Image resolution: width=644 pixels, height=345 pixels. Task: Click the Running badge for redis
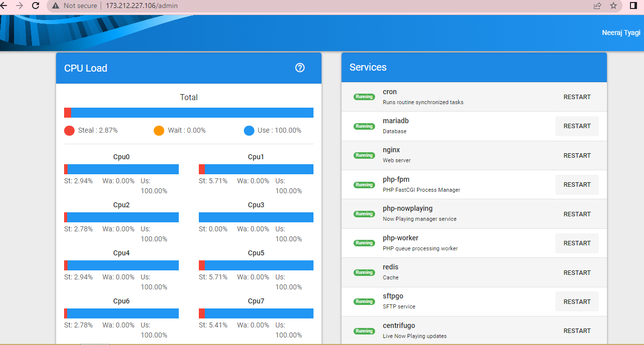(364, 272)
